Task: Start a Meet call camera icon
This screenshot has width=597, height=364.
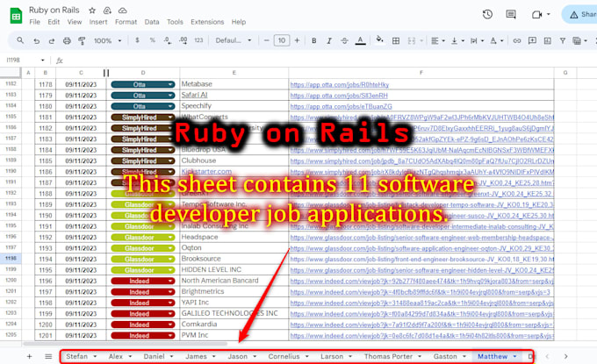Action: (x=536, y=14)
